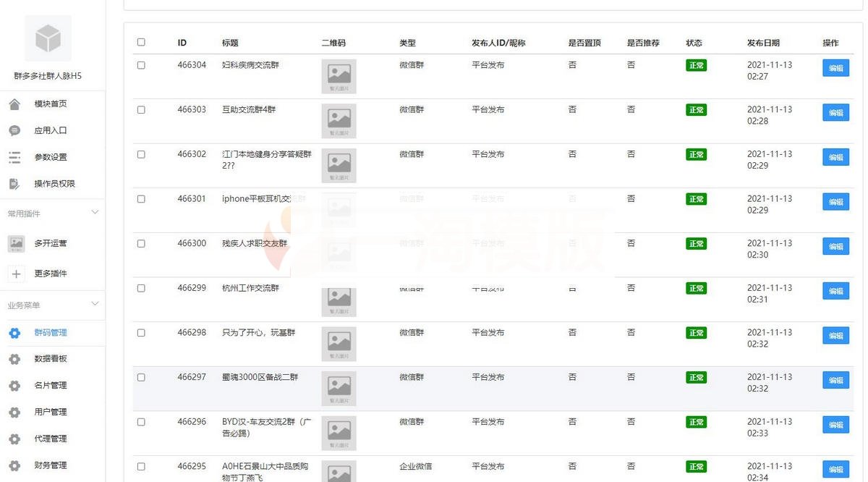The image size is (868, 482).
Task: Check the checkbox for row 466299
Action: [x=141, y=287]
